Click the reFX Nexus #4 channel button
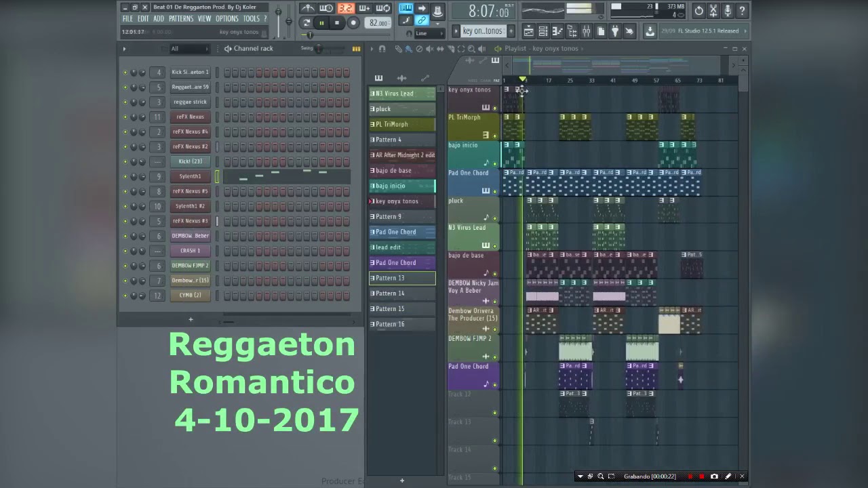Viewport: 868px width, 488px height. 190,131
